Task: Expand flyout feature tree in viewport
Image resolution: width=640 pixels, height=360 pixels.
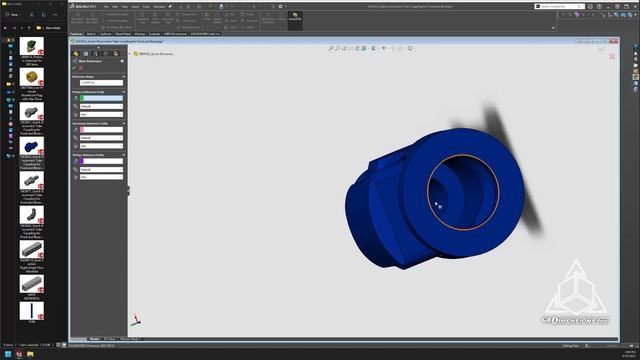Action: 130,53
